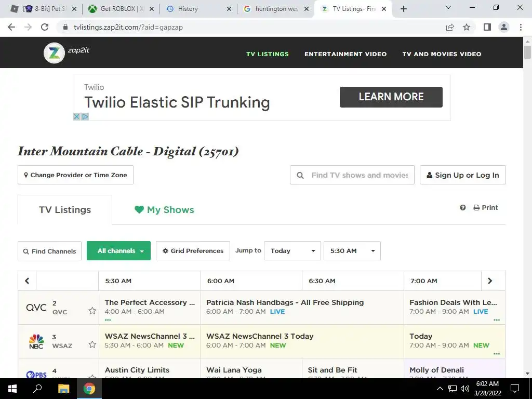Select the TV Listings tab
This screenshot has height=399, width=532.
[65, 210]
